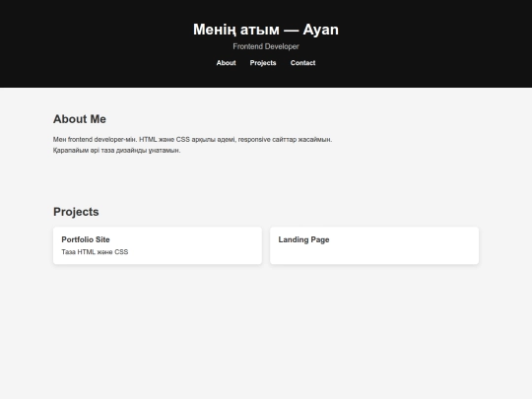Viewport: 532px width, 399px height.
Task: Click the "Portfolio Site" card title
Action: 86,239
